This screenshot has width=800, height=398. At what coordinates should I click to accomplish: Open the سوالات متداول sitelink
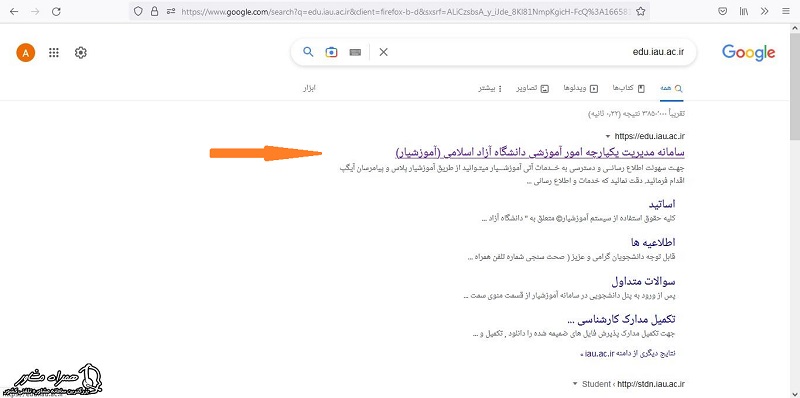(643, 281)
